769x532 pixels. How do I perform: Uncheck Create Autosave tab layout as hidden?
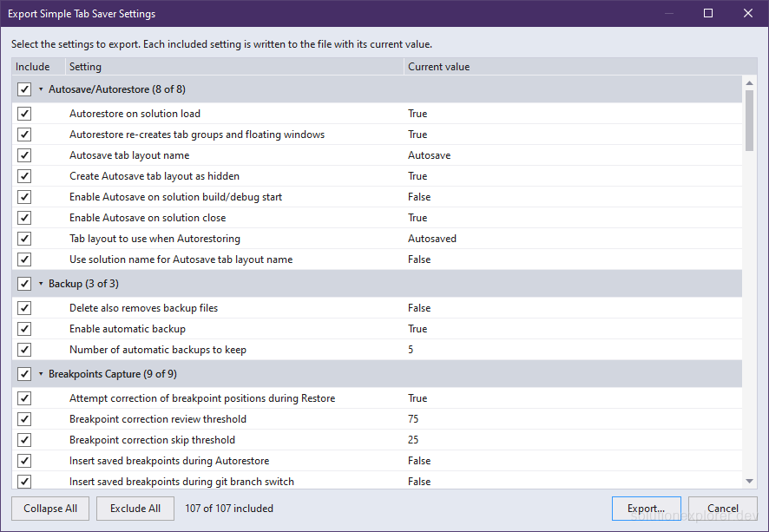click(x=24, y=176)
